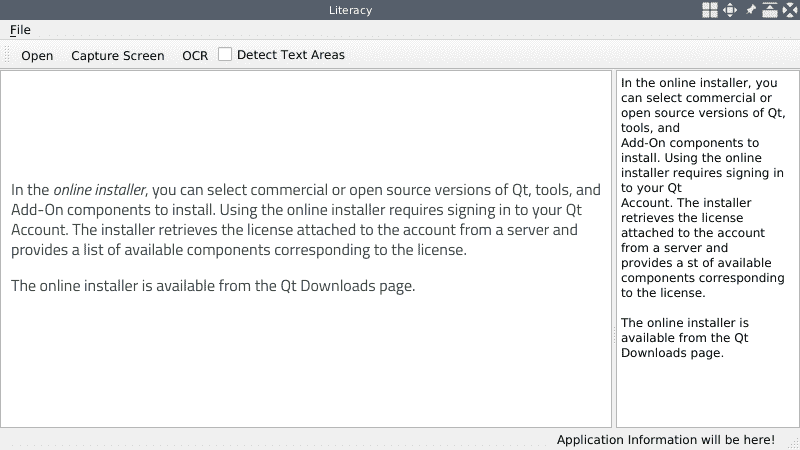800x450 pixels.
Task: Close the Literacy window
Action: tap(790, 10)
